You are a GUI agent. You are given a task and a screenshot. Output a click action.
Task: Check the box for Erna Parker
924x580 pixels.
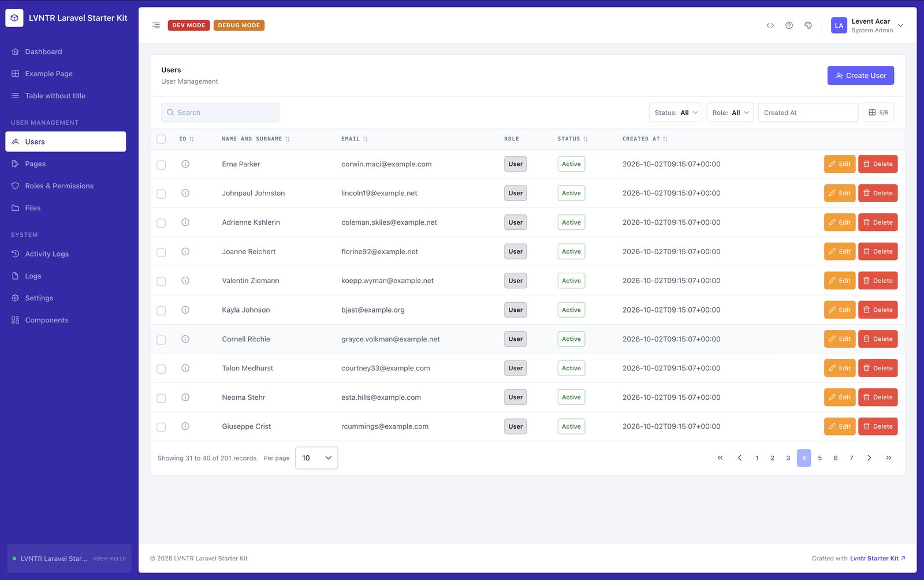[x=161, y=165]
